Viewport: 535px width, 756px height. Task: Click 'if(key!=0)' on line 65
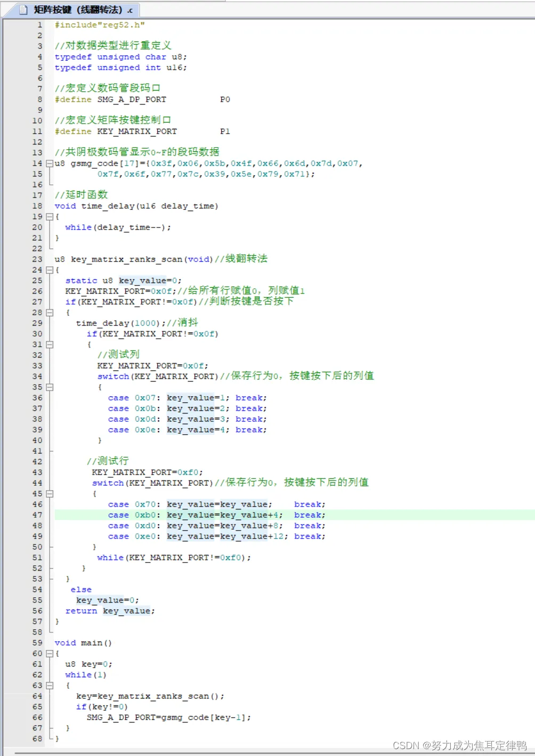point(102,707)
